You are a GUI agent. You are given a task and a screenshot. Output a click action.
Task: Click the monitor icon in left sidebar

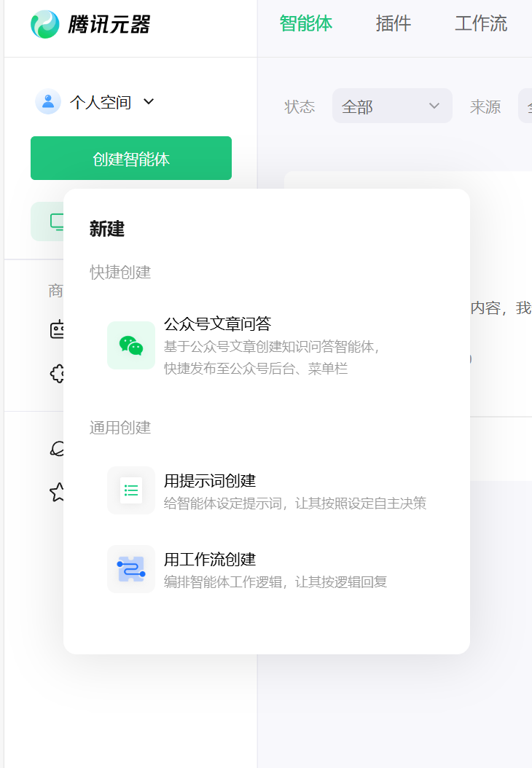click(x=58, y=222)
